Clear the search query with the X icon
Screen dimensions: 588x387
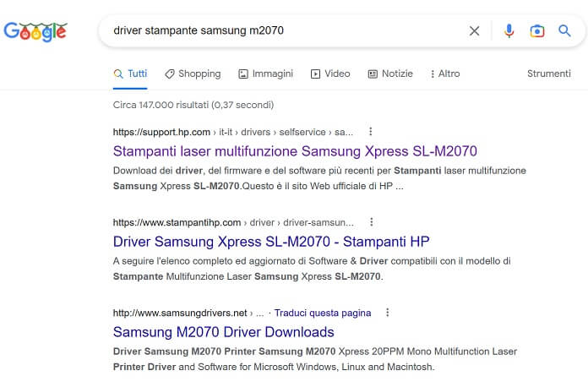click(475, 30)
